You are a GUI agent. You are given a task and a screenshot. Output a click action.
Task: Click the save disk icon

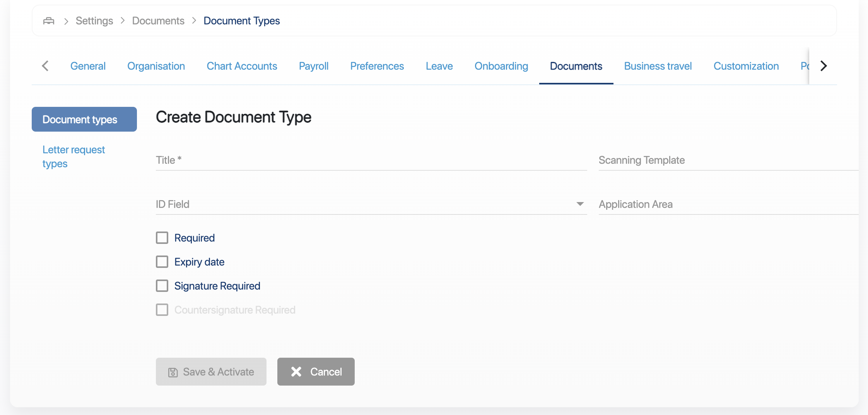click(173, 372)
